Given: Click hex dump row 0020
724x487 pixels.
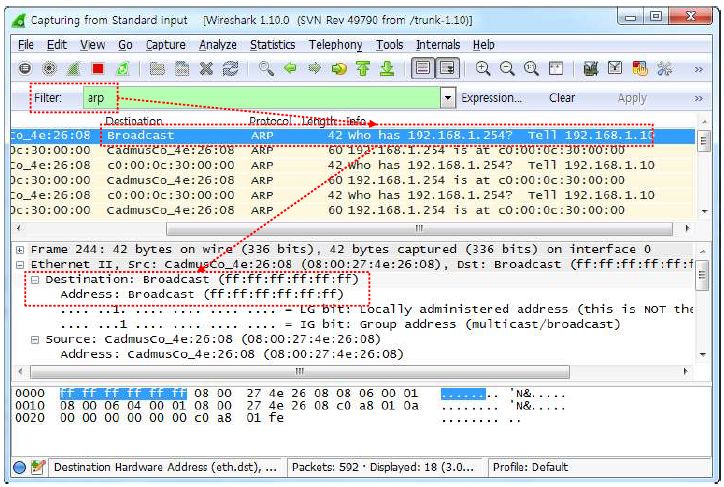Looking at the screenshot, I should 268,418.
